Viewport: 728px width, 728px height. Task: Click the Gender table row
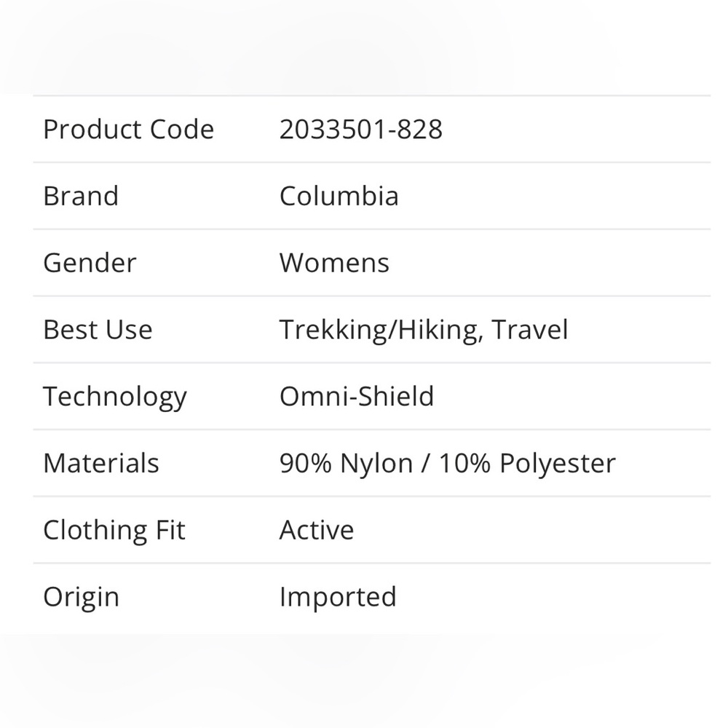click(x=371, y=263)
